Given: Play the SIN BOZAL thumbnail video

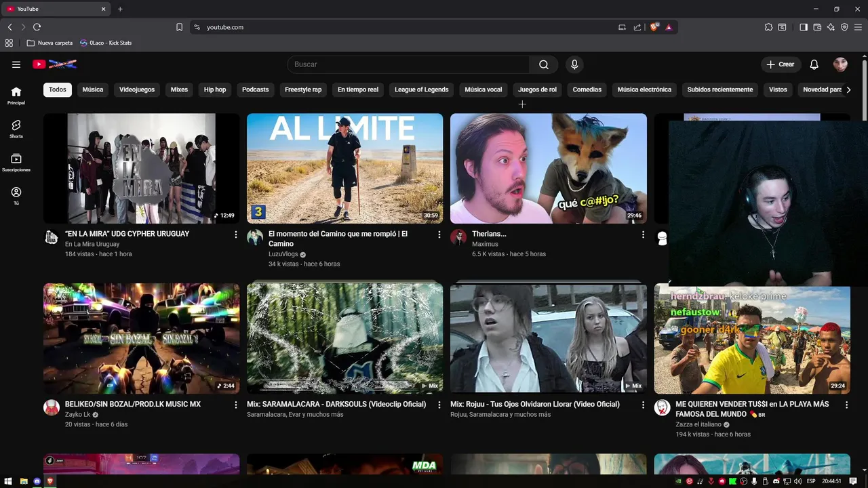Looking at the screenshot, I should click(141, 338).
